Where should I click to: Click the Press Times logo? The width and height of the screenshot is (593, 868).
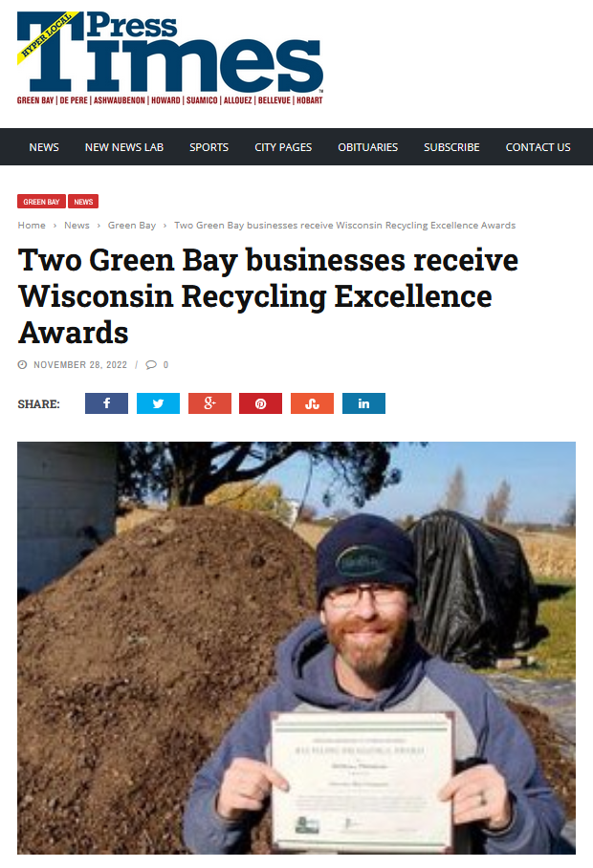pyautogui.click(x=170, y=57)
